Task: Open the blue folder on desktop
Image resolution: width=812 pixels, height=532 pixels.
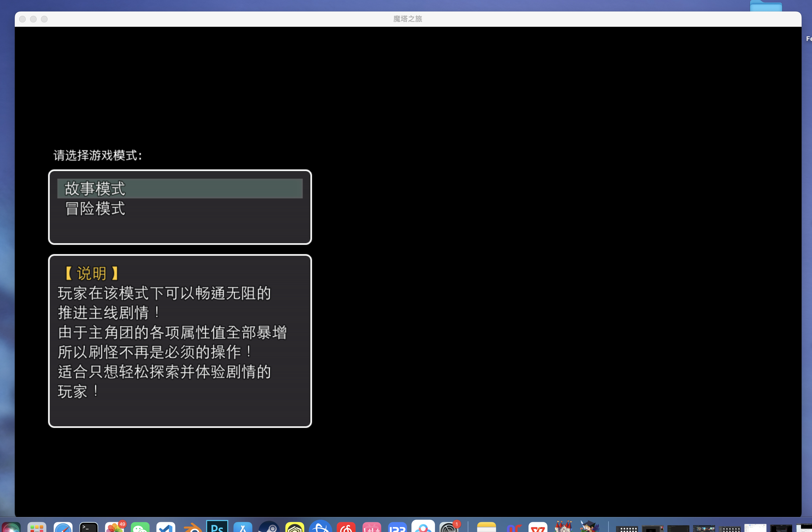Action: pos(766,6)
